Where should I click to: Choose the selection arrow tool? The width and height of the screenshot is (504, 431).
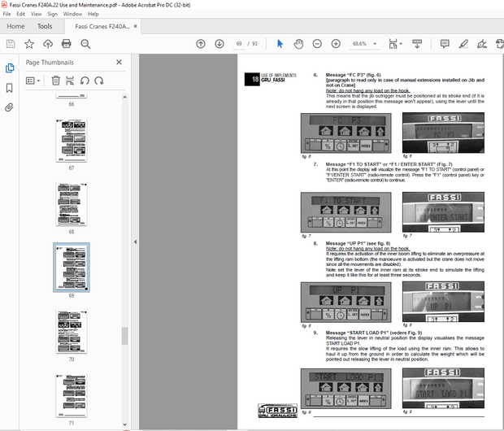click(x=280, y=44)
